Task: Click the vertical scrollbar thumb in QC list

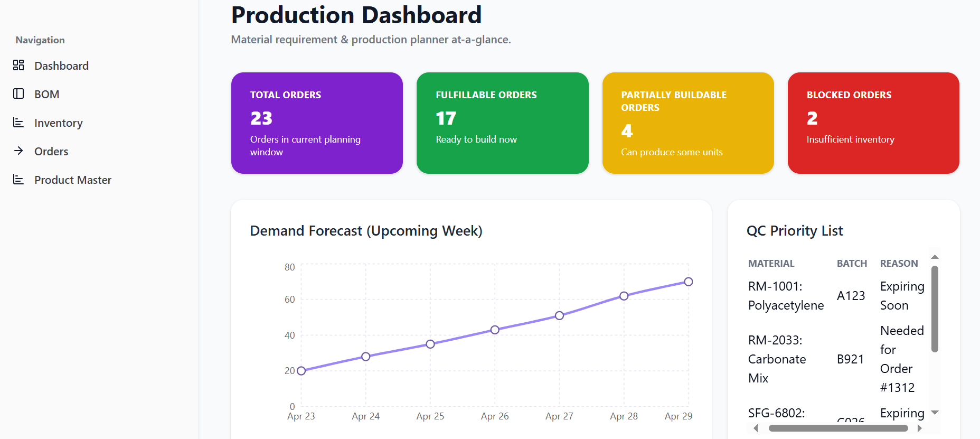Action: 935,309
